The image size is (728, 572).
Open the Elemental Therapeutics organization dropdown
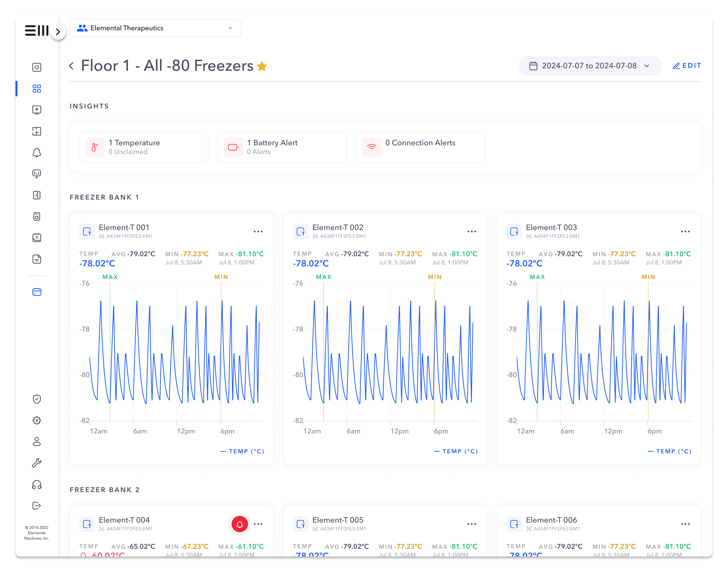pyautogui.click(x=155, y=28)
